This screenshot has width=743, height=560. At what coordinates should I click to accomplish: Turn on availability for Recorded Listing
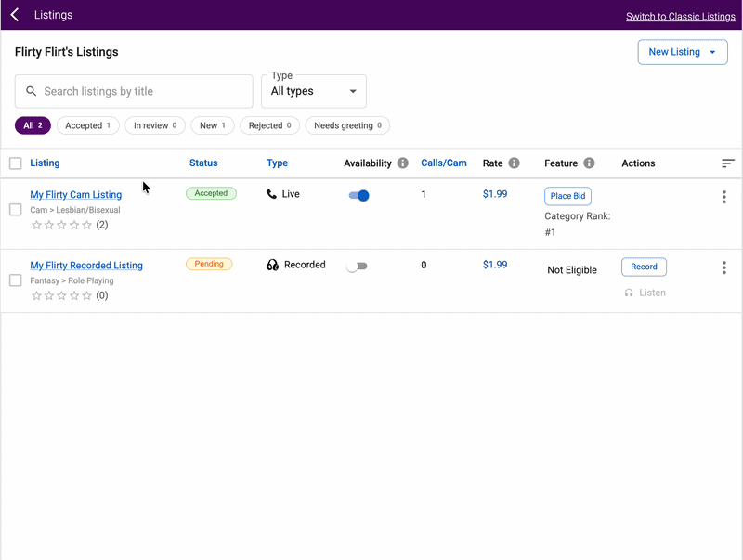[x=357, y=267]
